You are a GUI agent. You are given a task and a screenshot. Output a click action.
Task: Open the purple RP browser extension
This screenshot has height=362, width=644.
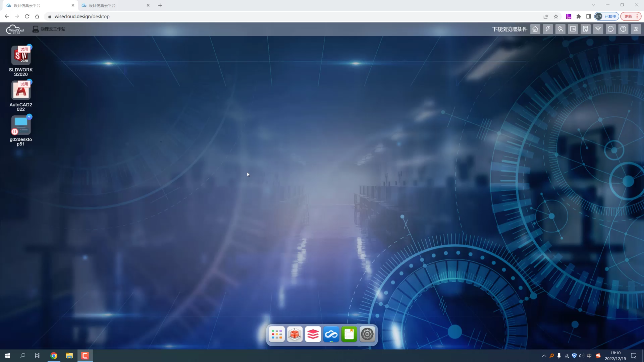[569, 16]
